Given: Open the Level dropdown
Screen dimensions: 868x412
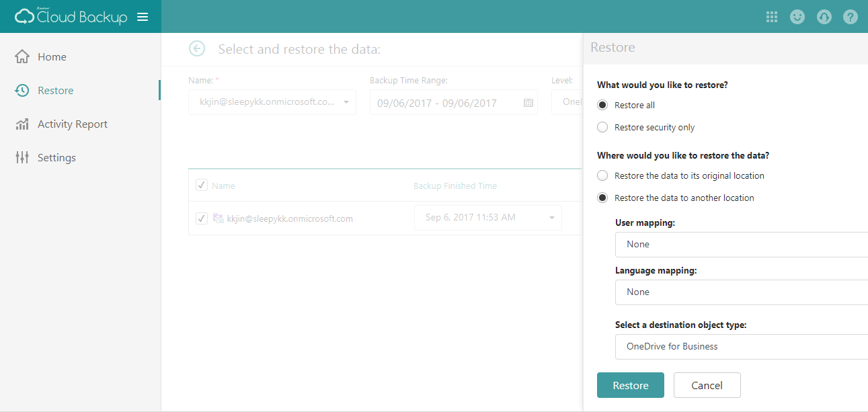Looking at the screenshot, I should pyautogui.click(x=567, y=102).
